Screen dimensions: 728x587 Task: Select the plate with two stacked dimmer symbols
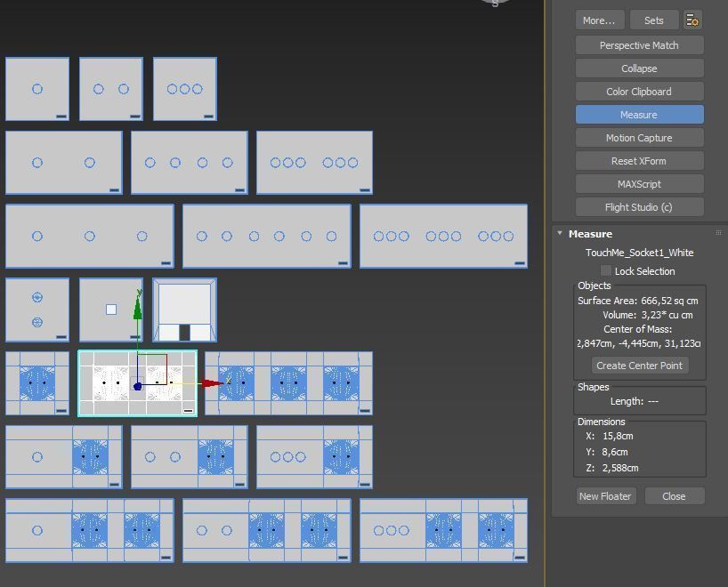click(x=37, y=310)
